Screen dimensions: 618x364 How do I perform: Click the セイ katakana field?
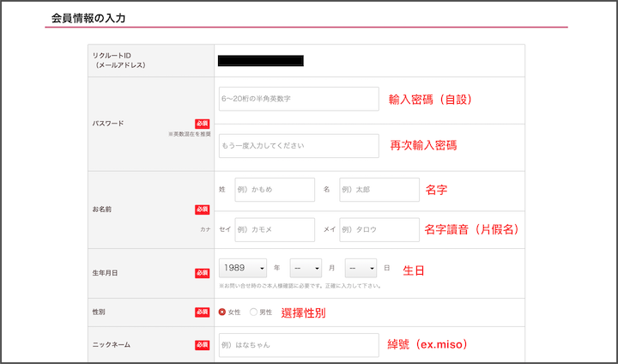pos(275,230)
